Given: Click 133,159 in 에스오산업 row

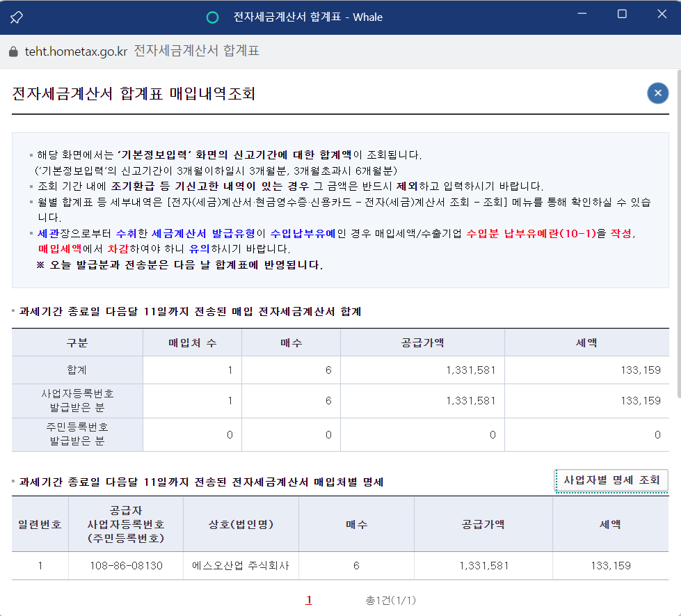Looking at the screenshot, I should [611, 566].
